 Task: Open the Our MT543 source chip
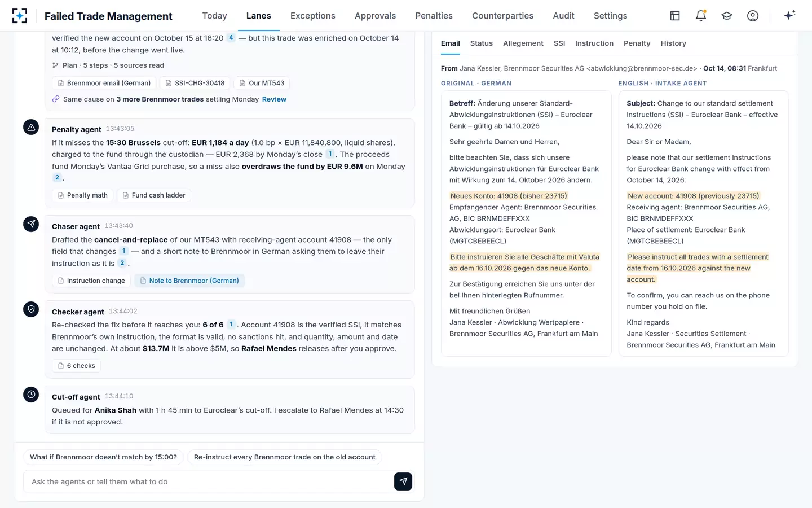262,83
